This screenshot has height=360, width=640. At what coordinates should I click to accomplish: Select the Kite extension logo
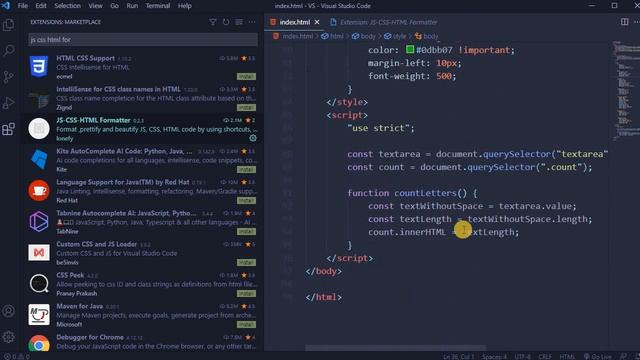coord(39,160)
